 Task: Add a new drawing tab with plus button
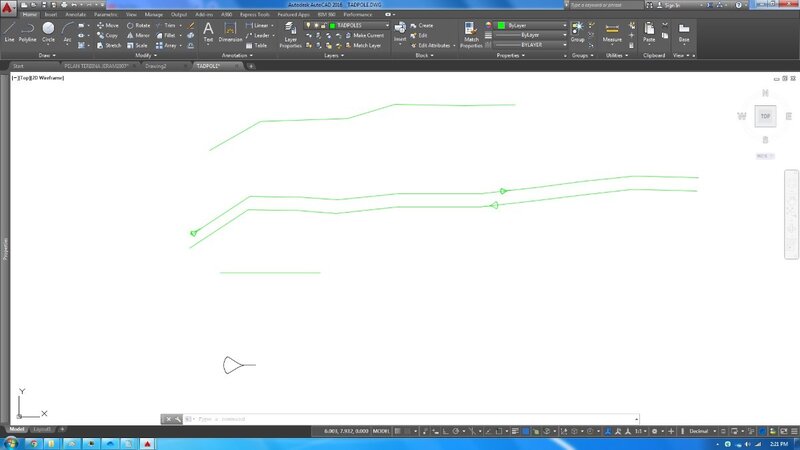click(x=251, y=66)
